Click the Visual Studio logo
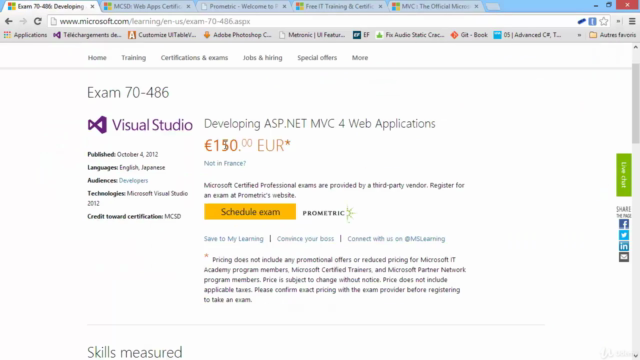Image resolution: width=640 pixels, height=360 pixels. point(140,125)
